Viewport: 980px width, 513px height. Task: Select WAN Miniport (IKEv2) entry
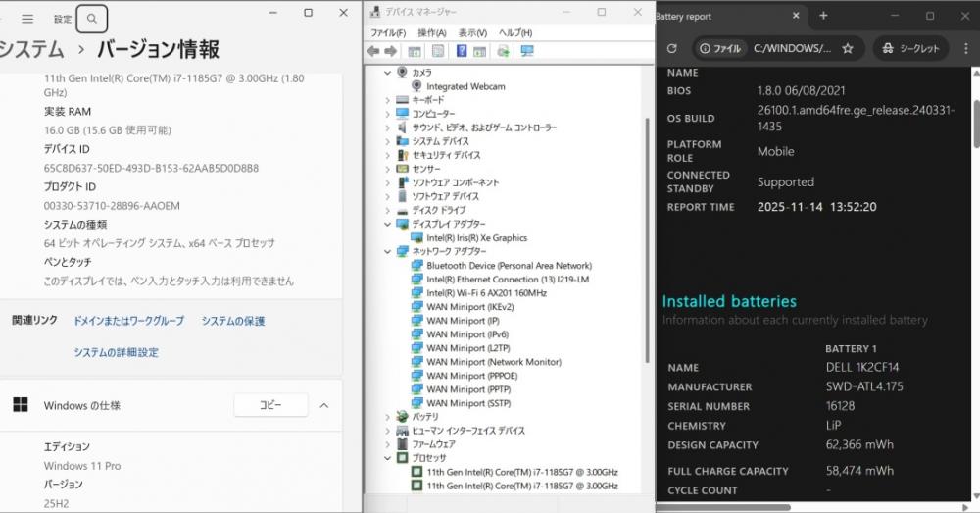(x=470, y=307)
